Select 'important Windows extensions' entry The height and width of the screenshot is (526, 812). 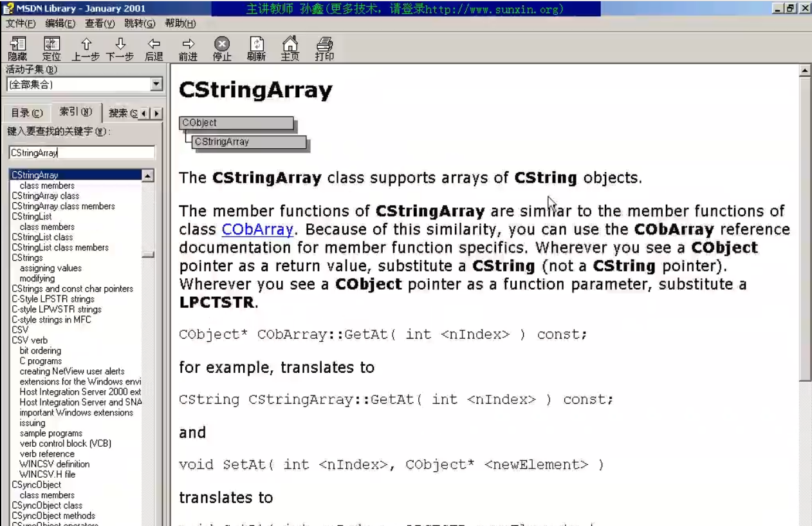[77, 413]
